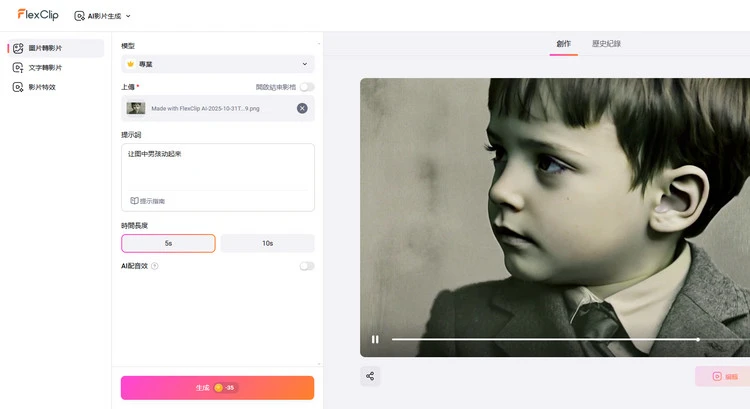Select the 5s duration option
750x409 pixels.
coord(168,243)
